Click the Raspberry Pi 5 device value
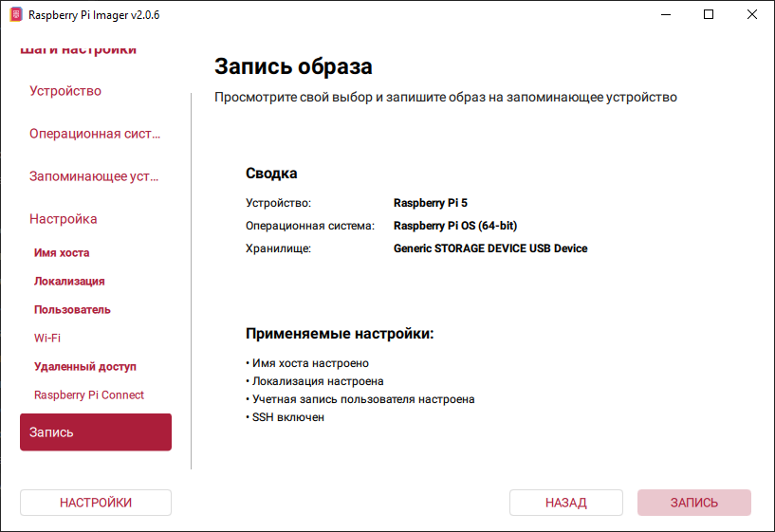This screenshot has height=532, width=775. pos(430,203)
